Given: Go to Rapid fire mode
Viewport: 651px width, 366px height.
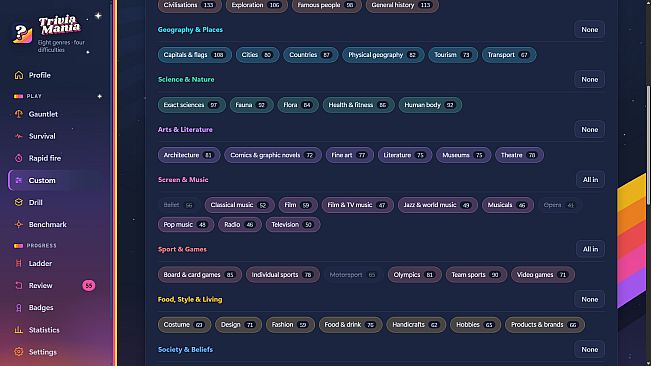Looking at the screenshot, I should coord(56,158).
